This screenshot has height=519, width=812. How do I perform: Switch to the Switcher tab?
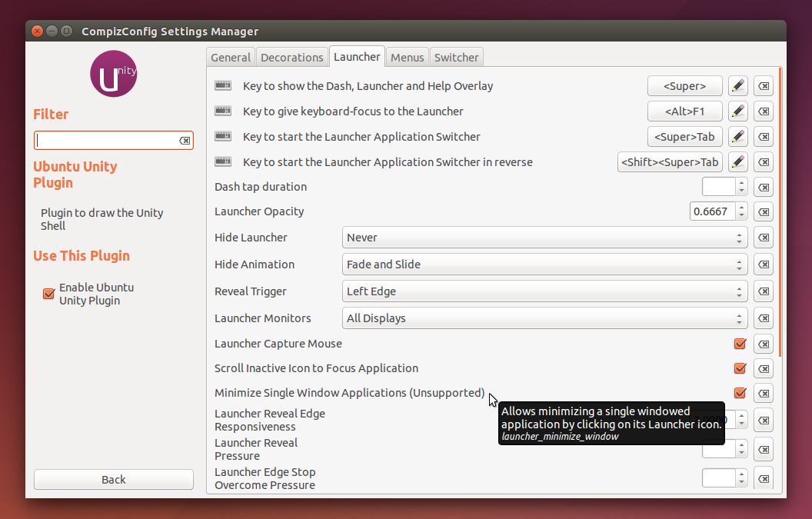tap(456, 58)
